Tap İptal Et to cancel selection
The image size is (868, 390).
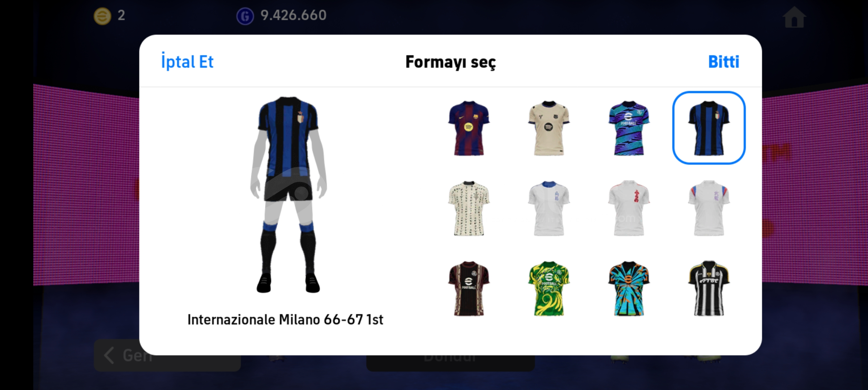tap(187, 62)
